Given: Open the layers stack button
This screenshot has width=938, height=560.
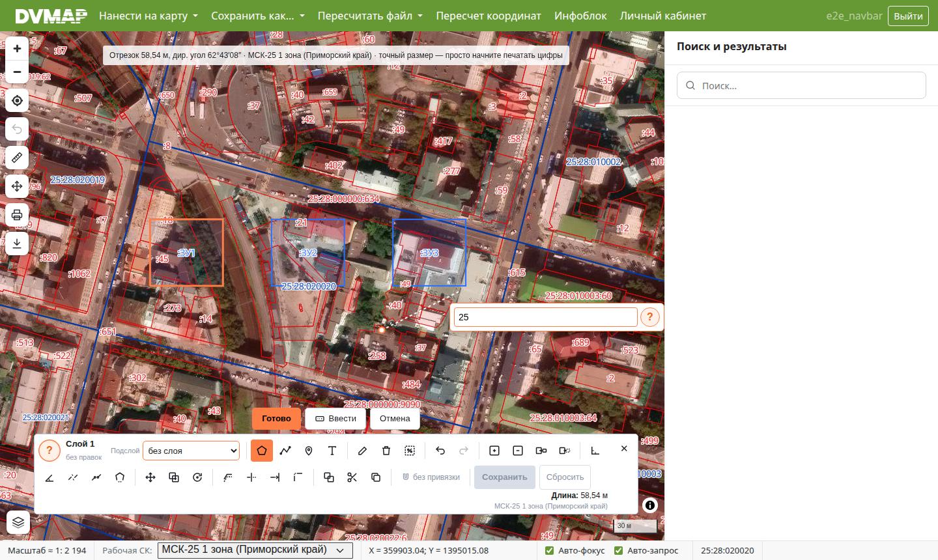Looking at the screenshot, I should click(18, 522).
